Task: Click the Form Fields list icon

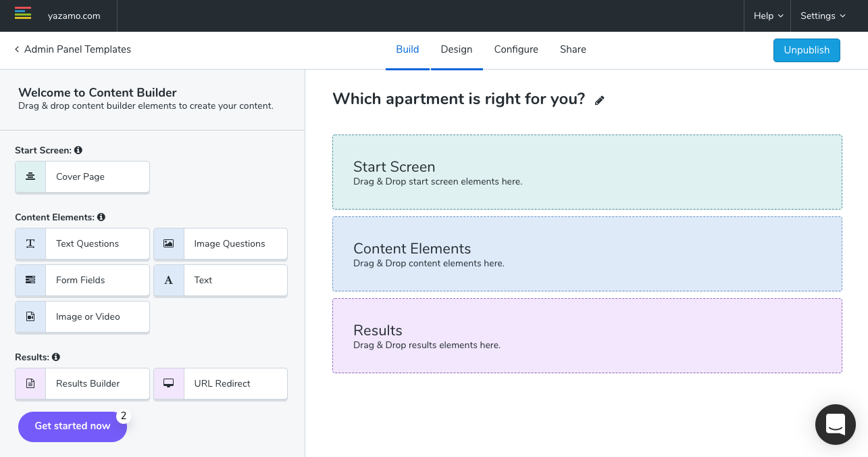Action: tap(30, 280)
